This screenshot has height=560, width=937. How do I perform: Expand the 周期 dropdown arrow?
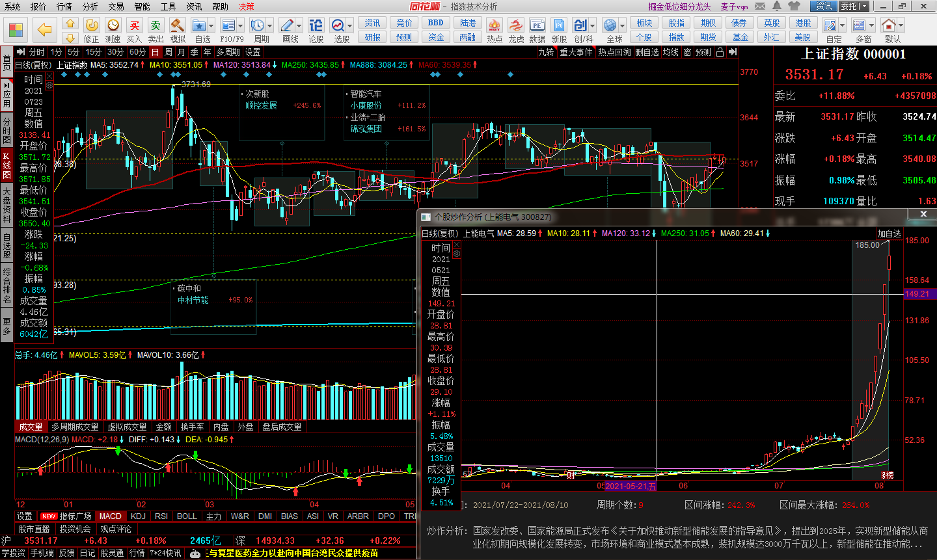[x=270, y=26]
